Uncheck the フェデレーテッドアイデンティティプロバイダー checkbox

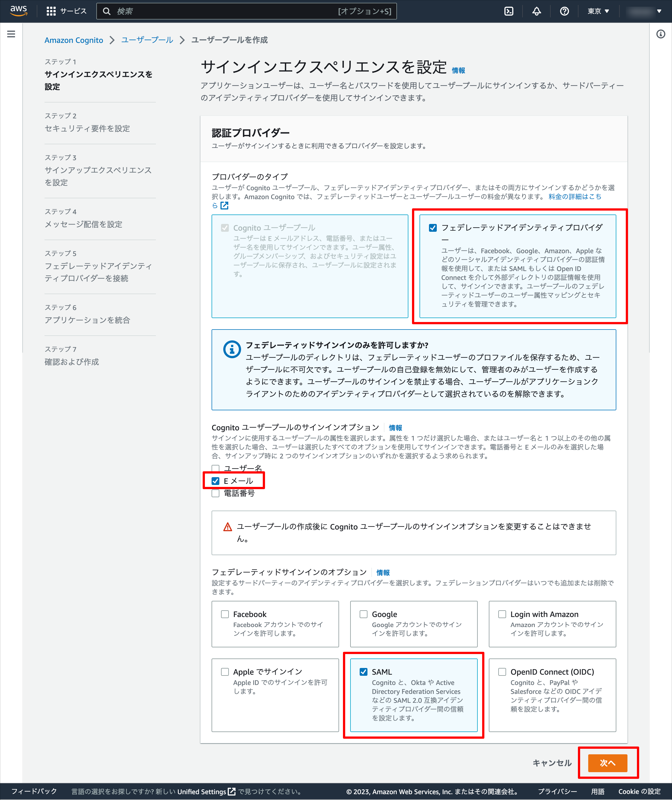tap(433, 228)
